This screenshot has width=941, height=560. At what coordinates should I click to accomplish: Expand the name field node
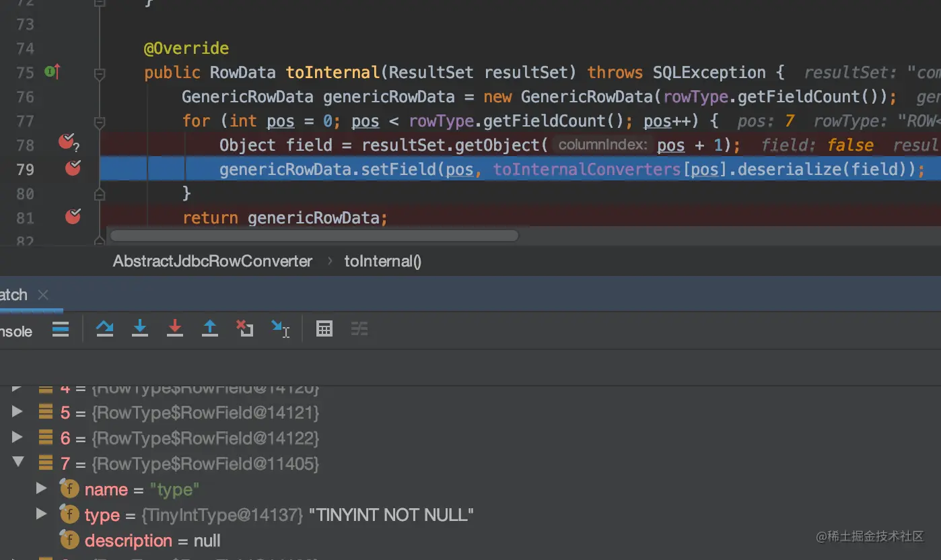(x=41, y=488)
